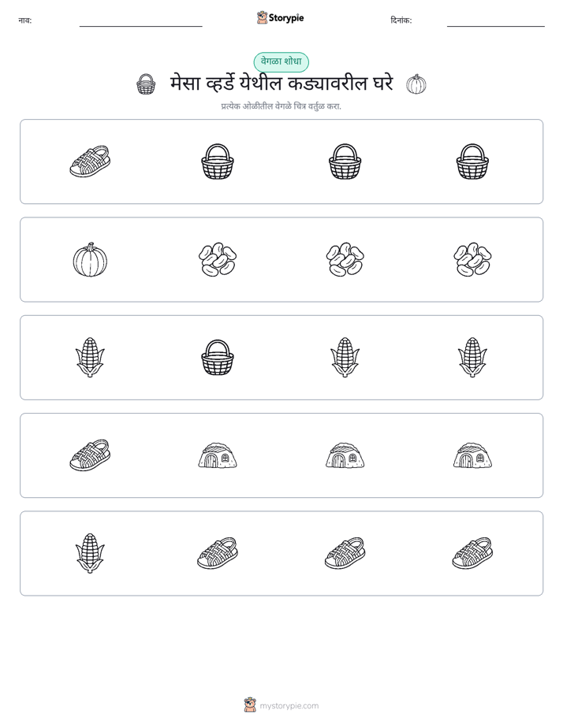This screenshot has height=728, width=563.
Task: Click the date line next to 'दिनांक:'
Action: pyautogui.click(x=496, y=23)
